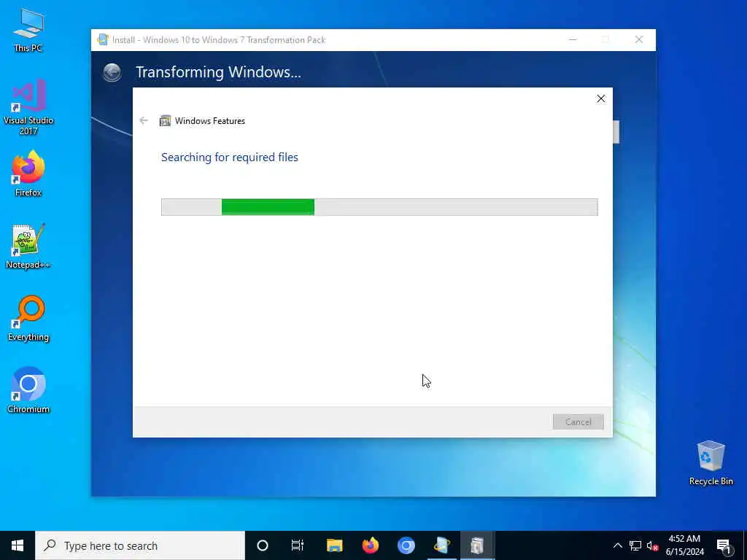Open network status tray icon
This screenshot has height=560, width=747.
point(635,545)
